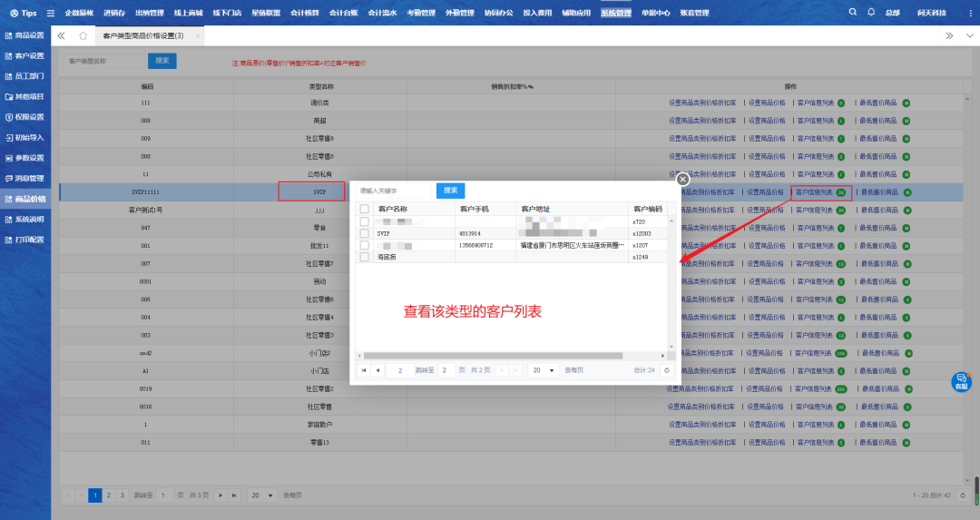Go to previous page in popup pager
This screenshot has width=980, height=520.
[x=377, y=370]
